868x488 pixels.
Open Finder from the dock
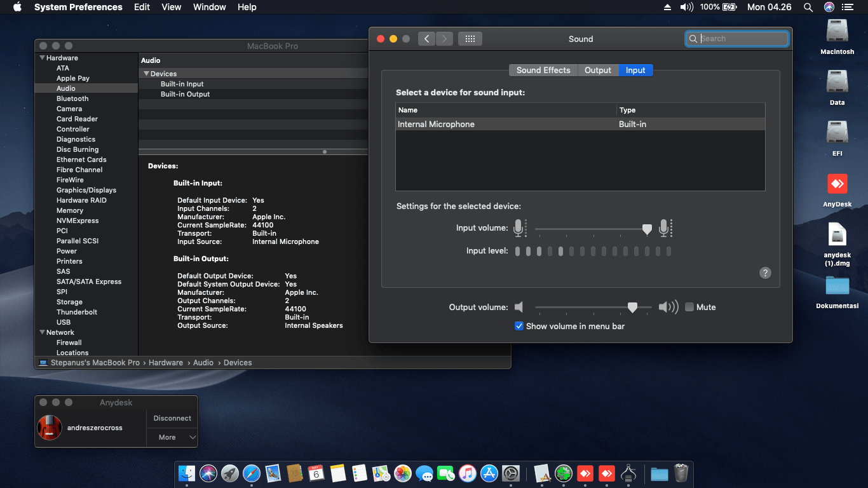pyautogui.click(x=187, y=473)
